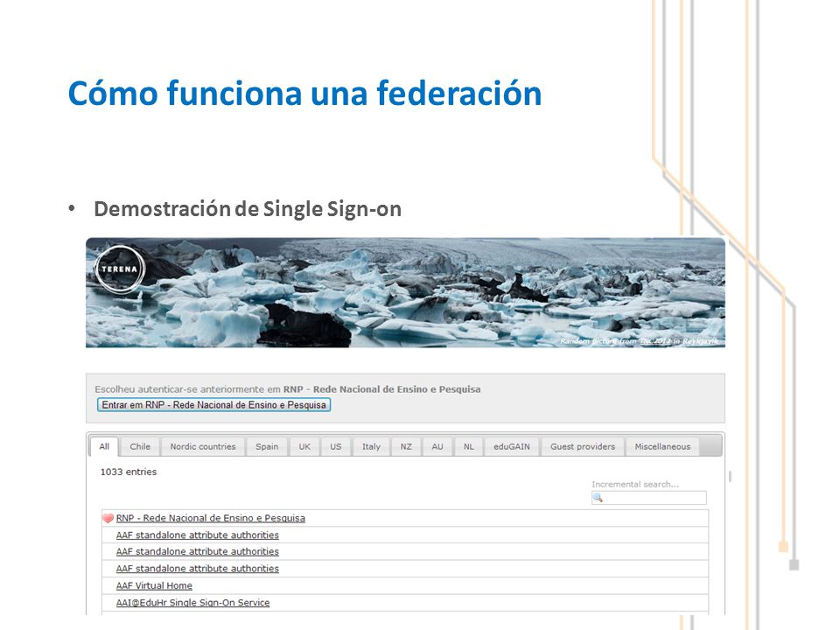Switch to the Spain tab
The width and height of the screenshot is (840, 630).
(267, 446)
